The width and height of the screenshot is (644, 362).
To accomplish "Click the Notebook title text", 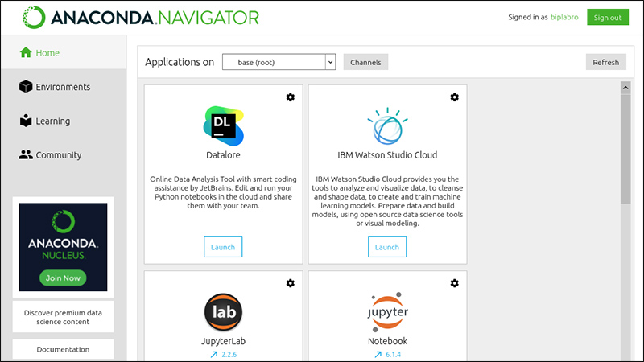I will coord(387,341).
